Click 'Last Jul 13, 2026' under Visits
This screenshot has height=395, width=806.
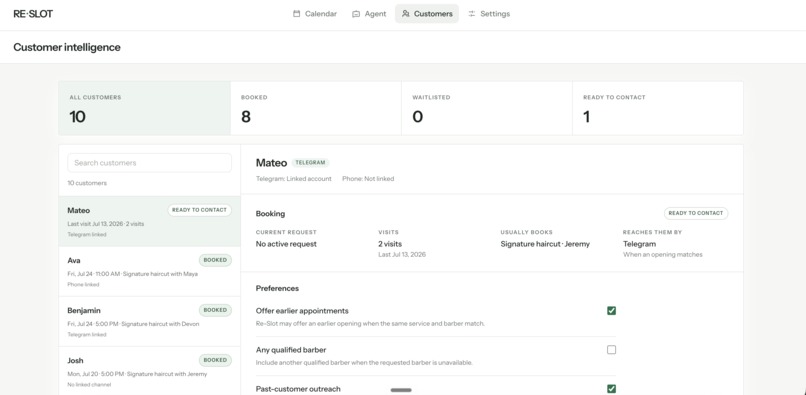point(402,255)
